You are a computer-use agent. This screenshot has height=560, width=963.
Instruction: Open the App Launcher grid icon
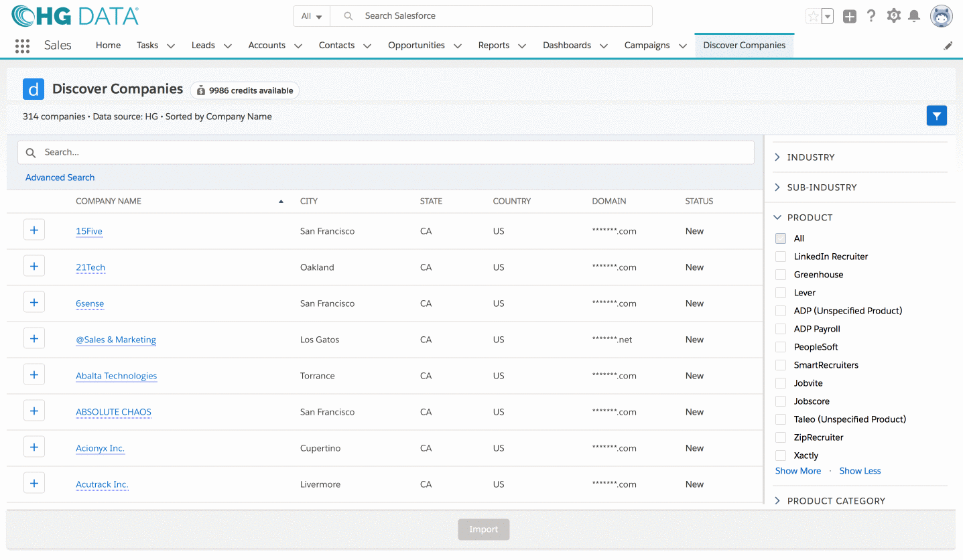click(x=22, y=46)
